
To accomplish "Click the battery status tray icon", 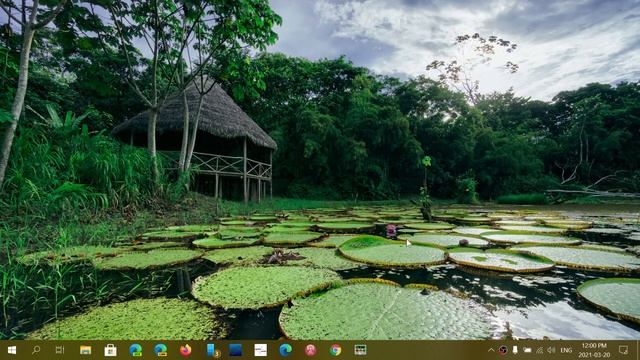I will 527,350.
